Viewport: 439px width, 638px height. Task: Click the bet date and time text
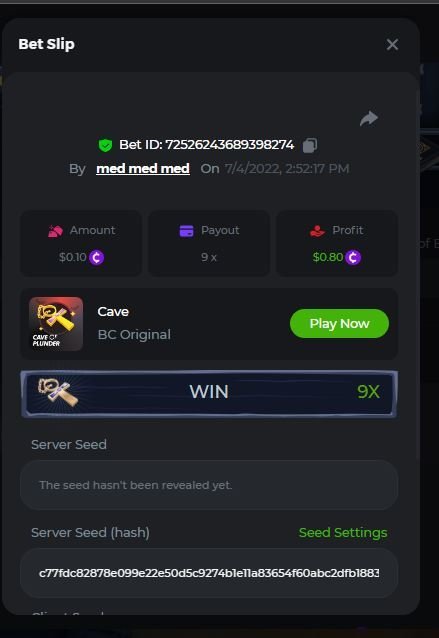tap(287, 168)
